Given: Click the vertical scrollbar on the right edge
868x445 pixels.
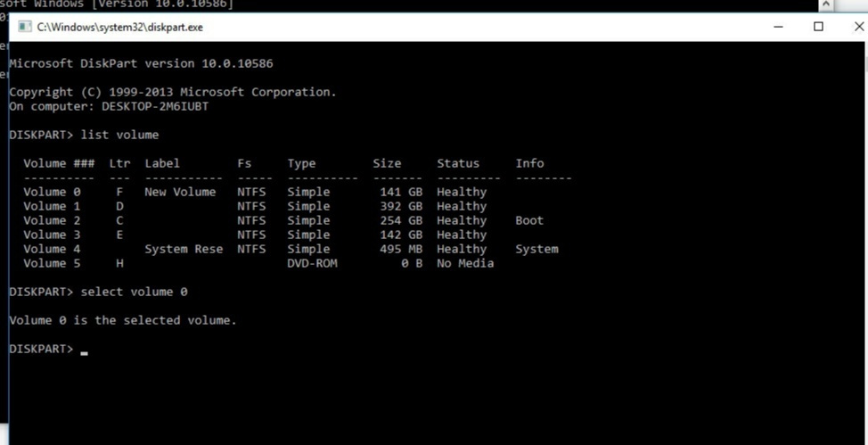Looking at the screenshot, I should coord(862,223).
